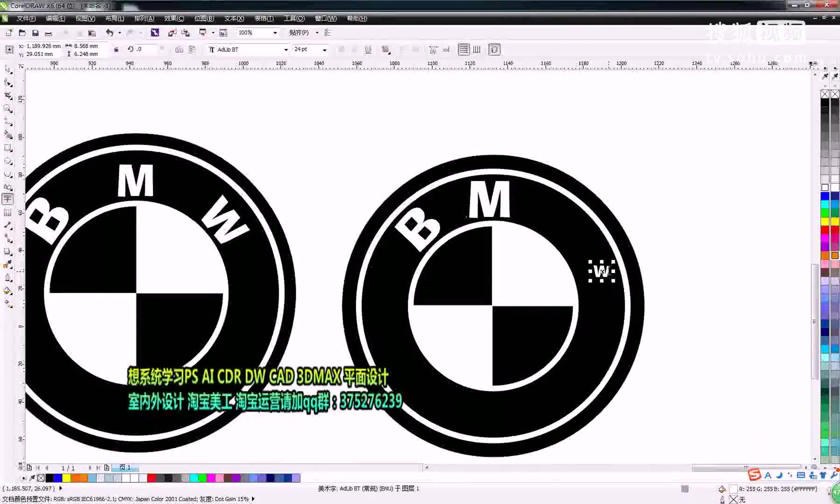Expand the color profile status arrow
Image resolution: width=840 pixels, height=504 pixels.
point(253,499)
